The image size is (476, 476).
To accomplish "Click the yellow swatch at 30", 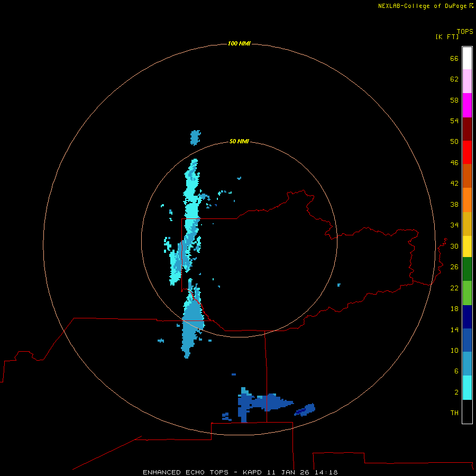I will [467, 246].
